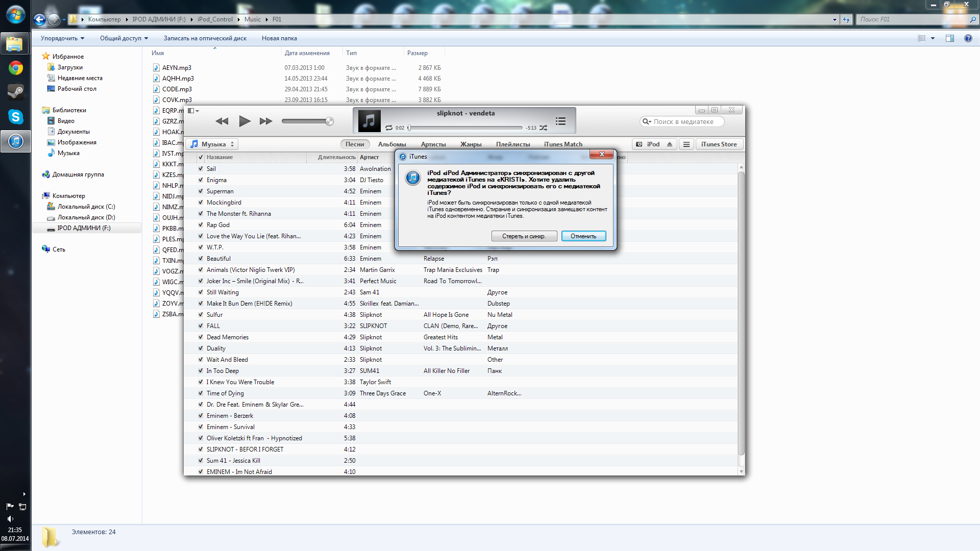Click the Поиск: F01 search field
The width and height of the screenshot is (980, 551).
[917, 19]
